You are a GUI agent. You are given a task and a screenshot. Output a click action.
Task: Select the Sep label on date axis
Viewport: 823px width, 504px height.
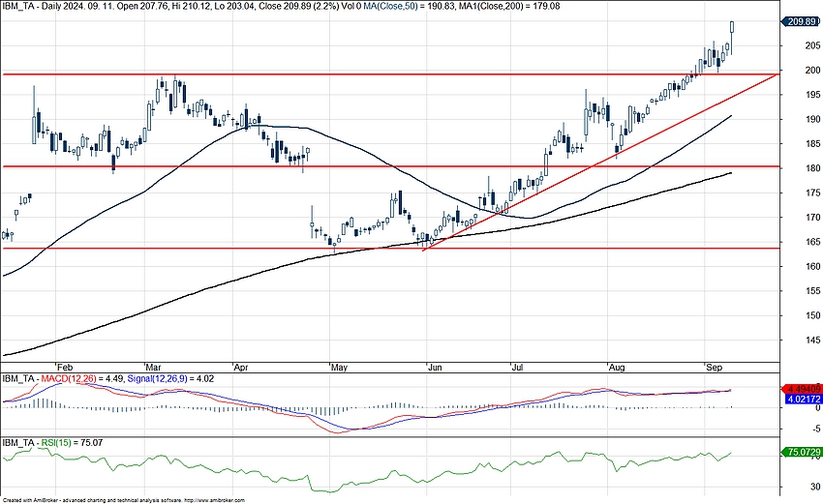[714, 368]
